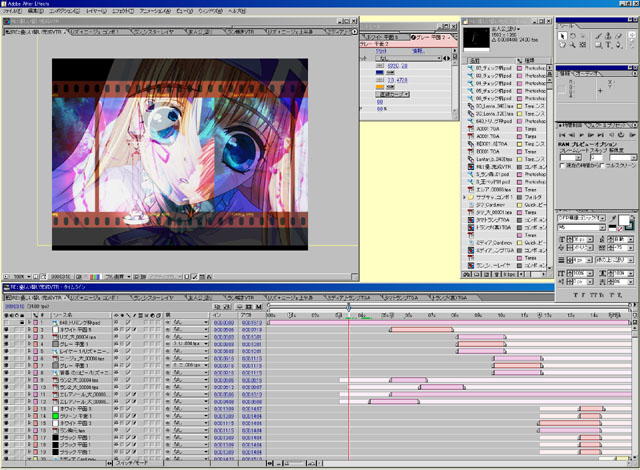The image size is (640, 470).
Task: Open parent dropdown for layer 10
Action: coord(190,387)
